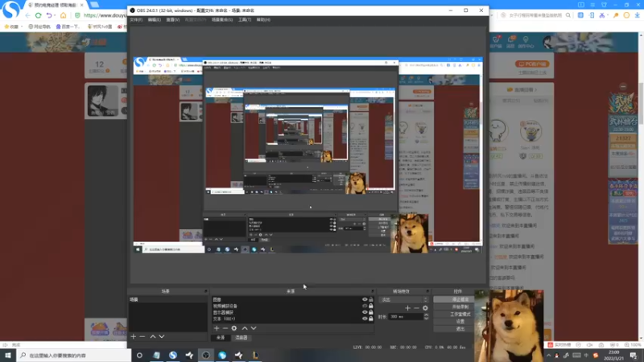Screen dimensions: 644x362
Task: Open the OBS 工具(T) menu
Action: tap(245, 19)
